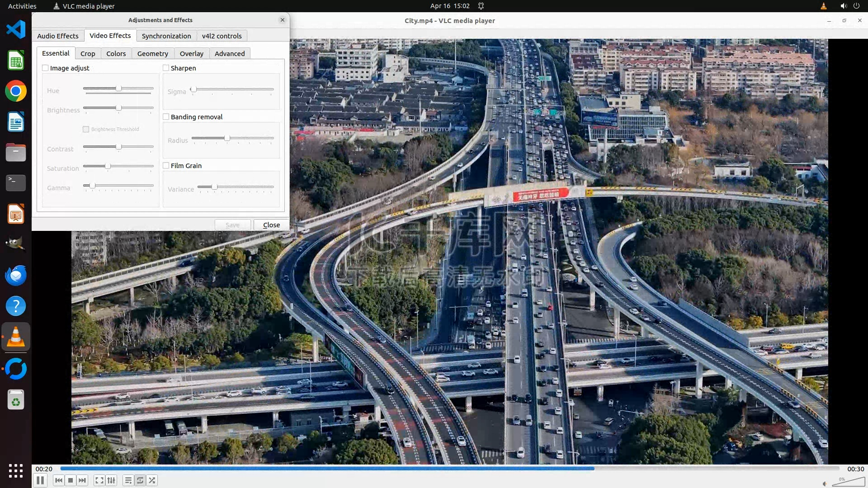Screen dimensions: 868x488
Task: Open the Synchronization tab
Action: pos(166,36)
